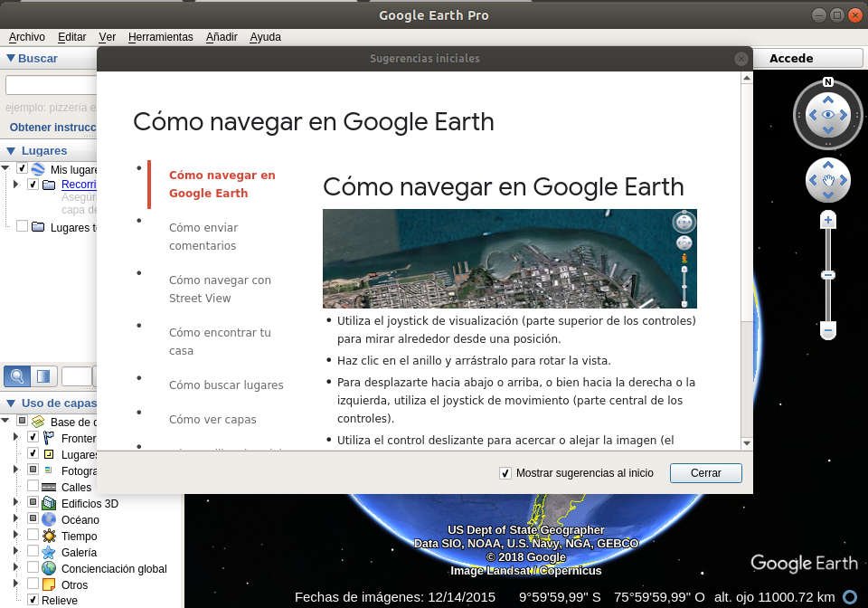The height and width of the screenshot is (608, 868).
Task: Toggle the Mis lugares checkbox
Action: (22, 167)
